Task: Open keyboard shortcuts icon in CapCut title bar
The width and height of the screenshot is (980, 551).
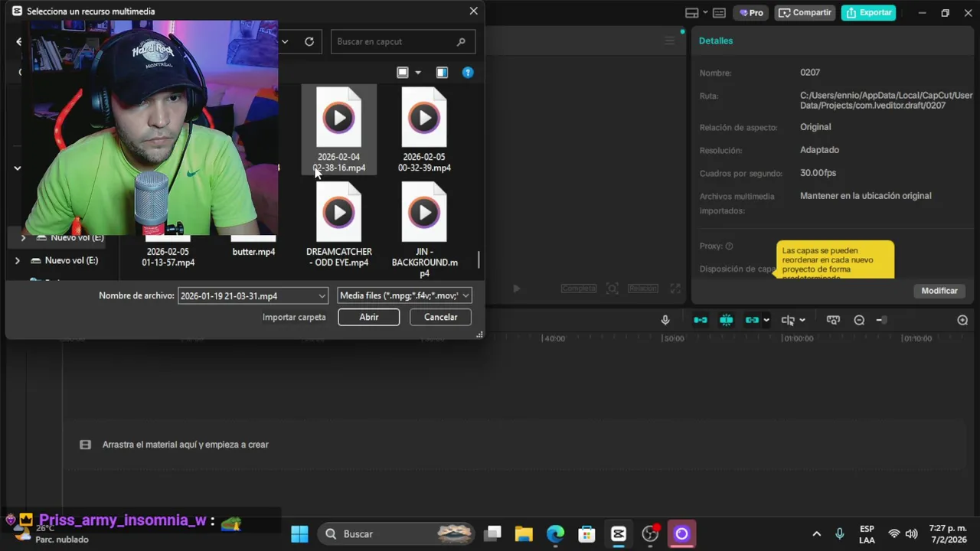Action: pos(719,13)
